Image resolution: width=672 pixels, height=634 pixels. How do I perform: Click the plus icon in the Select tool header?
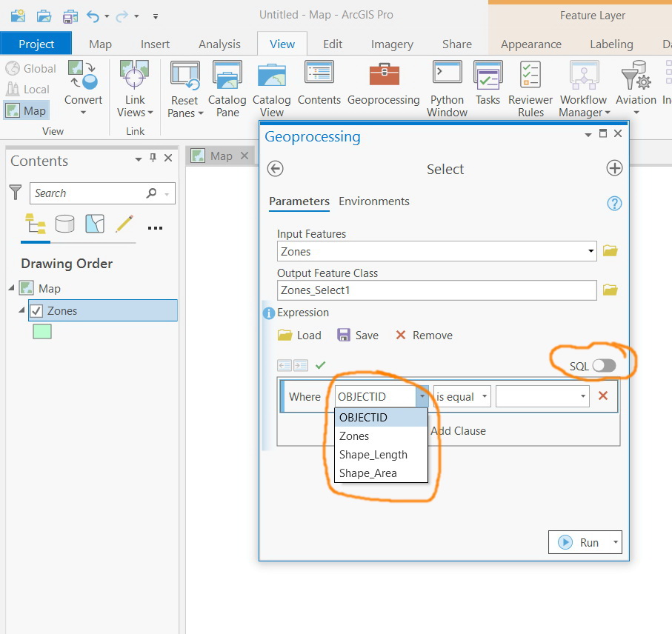coord(614,168)
